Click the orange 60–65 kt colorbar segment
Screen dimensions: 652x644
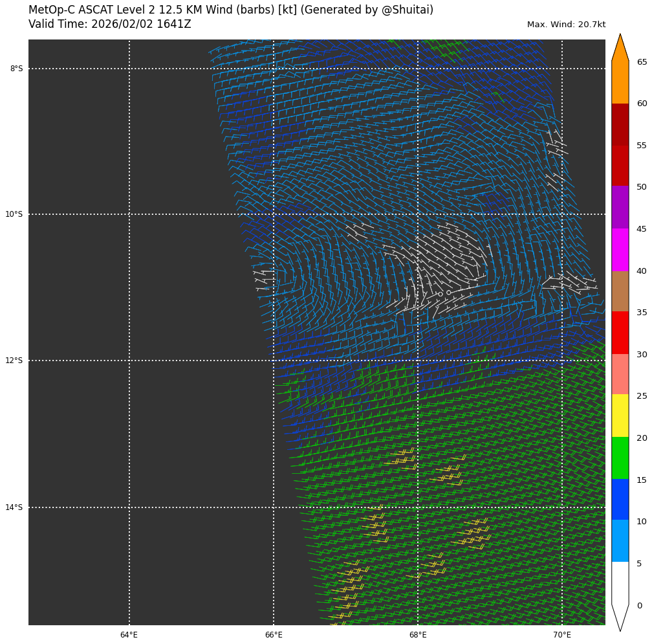pyautogui.click(x=620, y=83)
